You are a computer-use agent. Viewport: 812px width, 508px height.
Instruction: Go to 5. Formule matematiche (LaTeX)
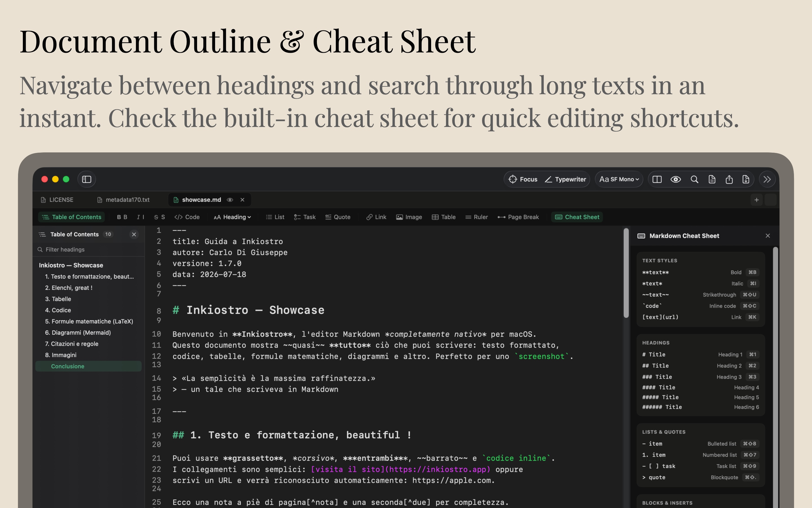pyautogui.click(x=89, y=321)
